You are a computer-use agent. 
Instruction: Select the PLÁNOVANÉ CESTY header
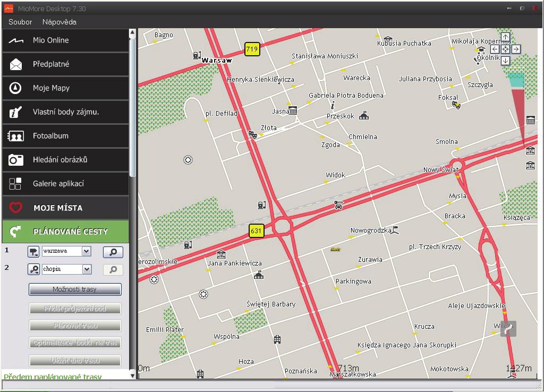pyautogui.click(x=65, y=232)
